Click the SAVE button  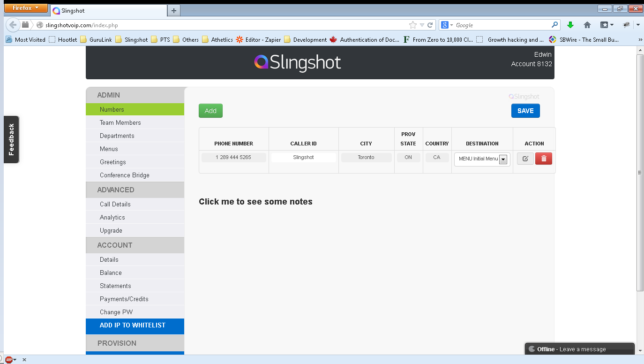coord(525,111)
